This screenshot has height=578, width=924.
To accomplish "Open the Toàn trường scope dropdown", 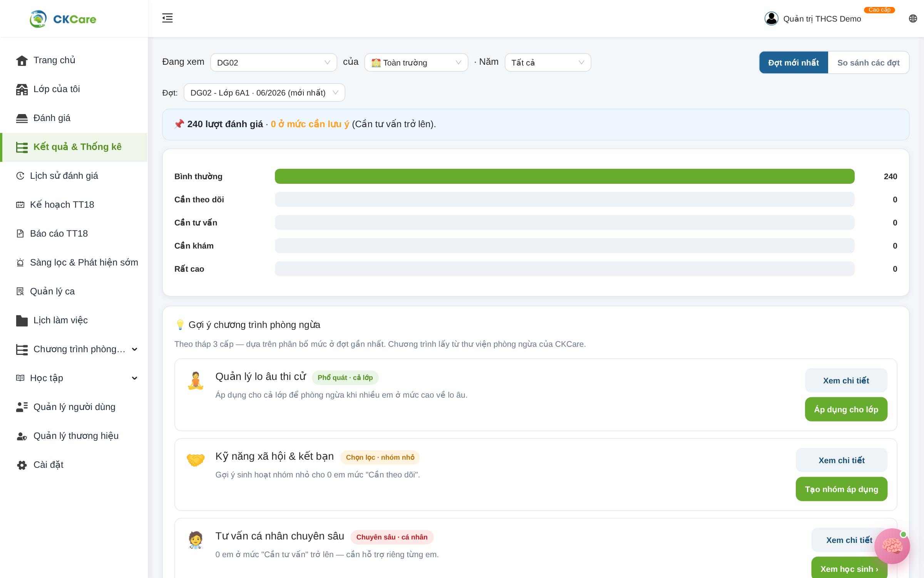I will tap(416, 62).
